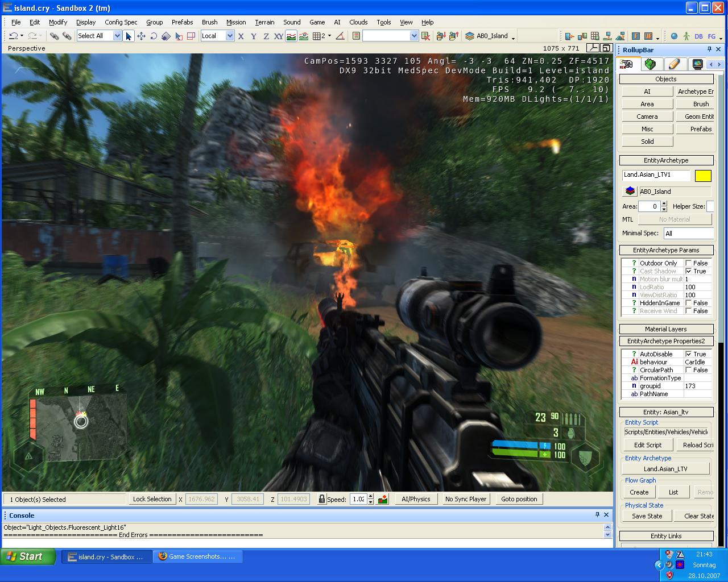The image size is (728, 582).
Task: Open the FG Flow Graph editor
Action: (712, 36)
